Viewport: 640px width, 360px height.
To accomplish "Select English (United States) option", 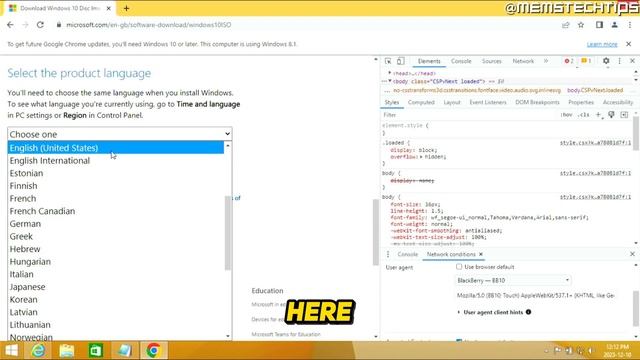I will [x=116, y=148].
